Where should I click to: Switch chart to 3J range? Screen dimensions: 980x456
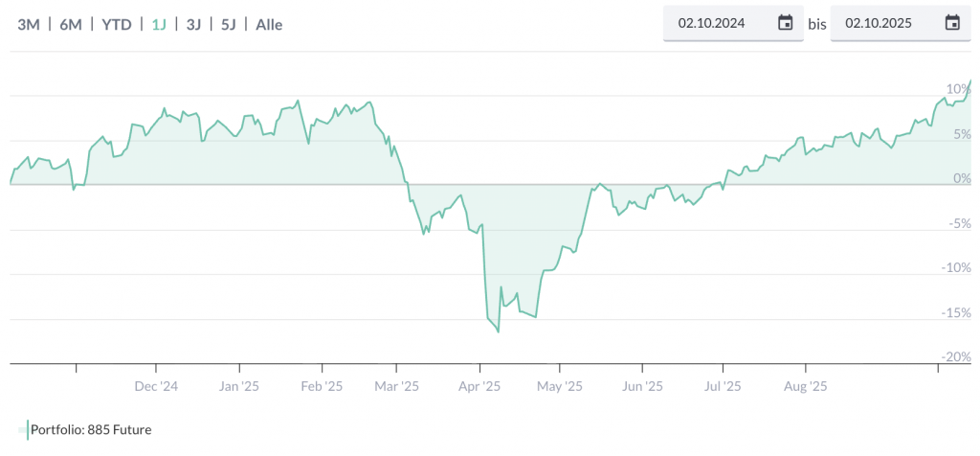pyautogui.click(x=193, y=24)
